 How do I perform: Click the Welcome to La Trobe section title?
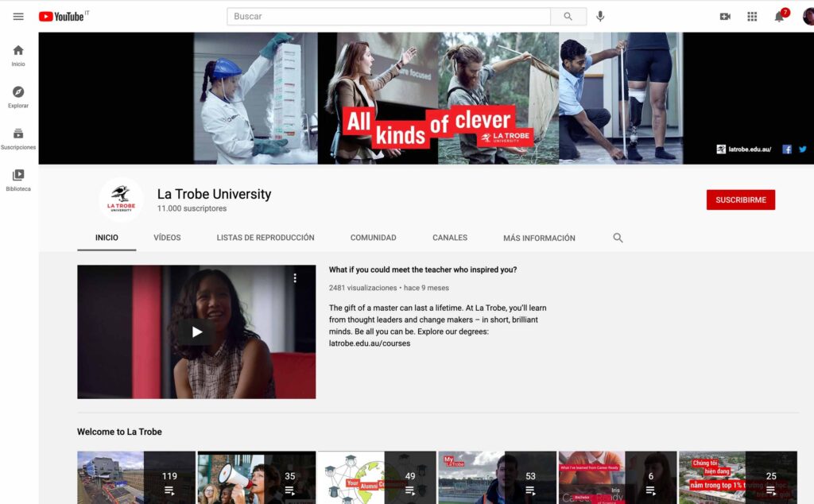(119, 432)
